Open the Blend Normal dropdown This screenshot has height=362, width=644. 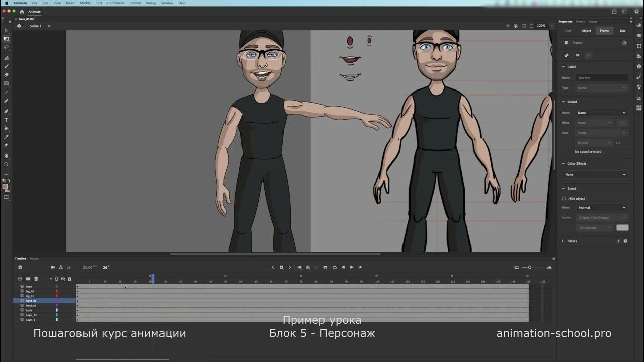click(x=601, y=208)
